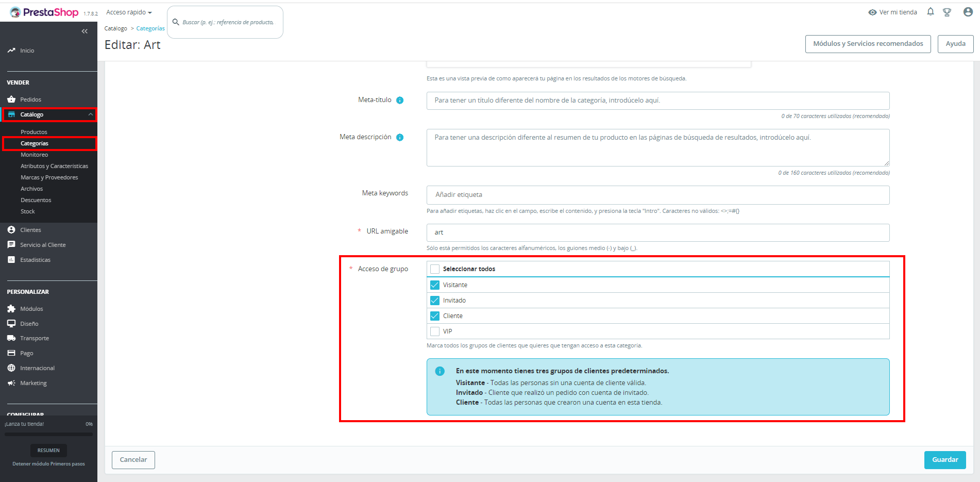Open Archivos submenu item
Viewport: 980px width, 482px height.
click(32, 189)
